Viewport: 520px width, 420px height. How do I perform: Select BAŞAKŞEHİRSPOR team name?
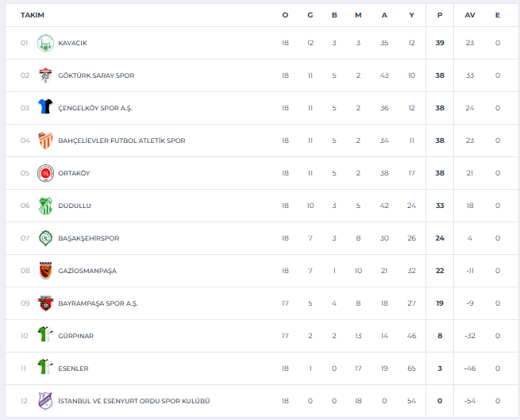(89, 238)
